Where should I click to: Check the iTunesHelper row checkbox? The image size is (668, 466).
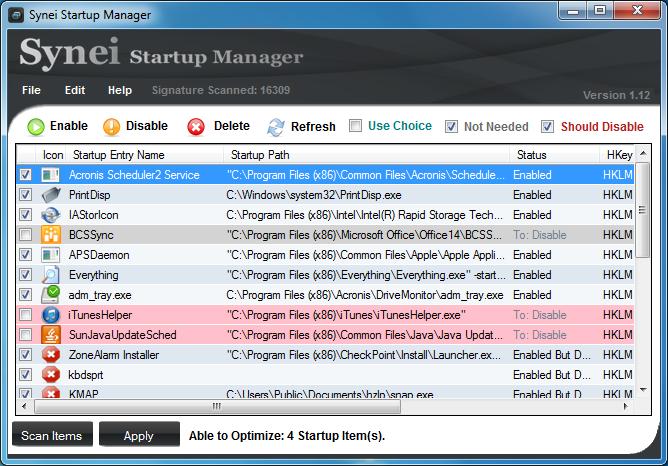(x=26, y=315)
